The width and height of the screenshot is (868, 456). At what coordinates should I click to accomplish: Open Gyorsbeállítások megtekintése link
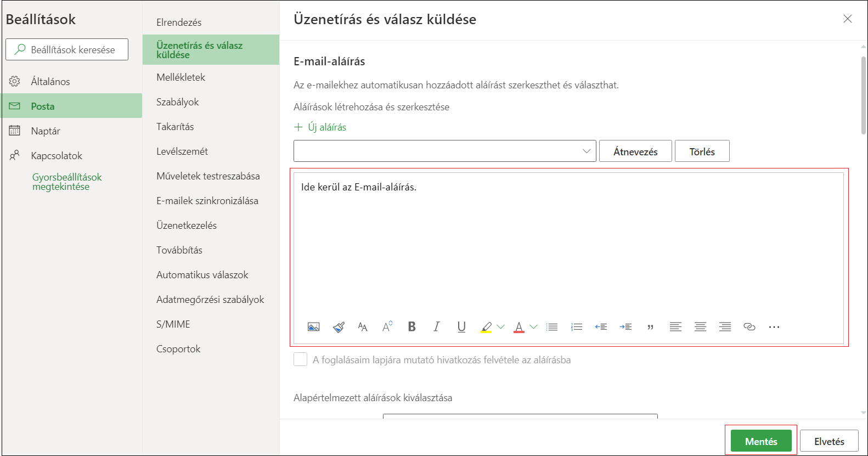click(x=67, y=182)
